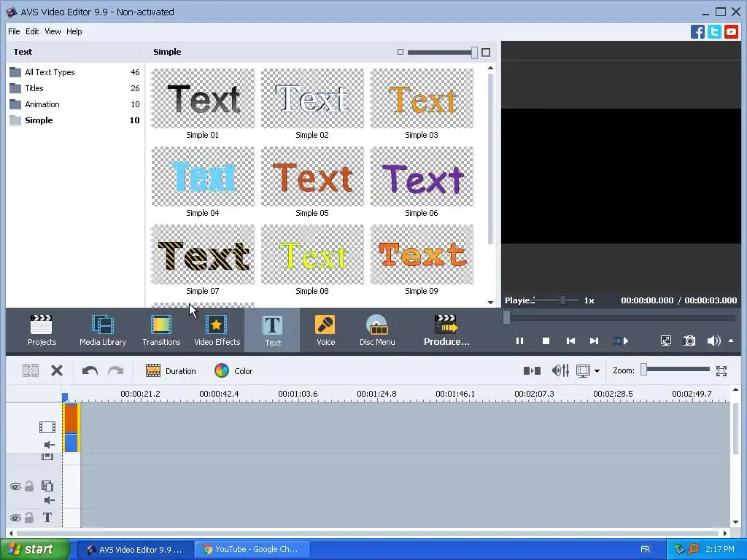
Task: Select the Simple 09 text preset
Action: pos(422,260)
